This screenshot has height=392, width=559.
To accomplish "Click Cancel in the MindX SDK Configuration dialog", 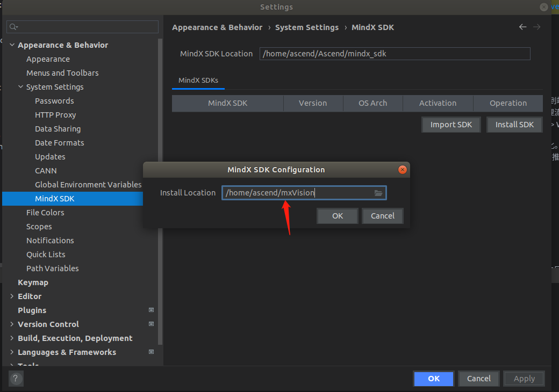I will 383,216.
